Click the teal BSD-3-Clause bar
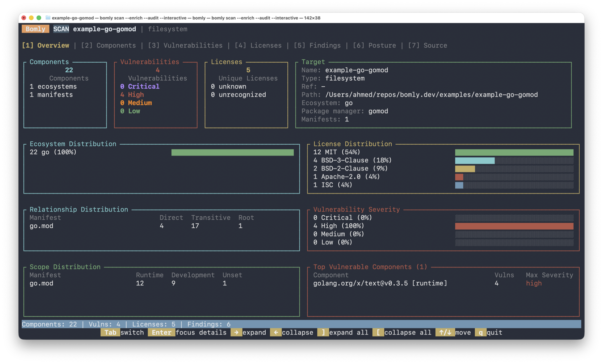Image resolution: width=603 pixels, height=364 pixels. [x=475, y=160]
